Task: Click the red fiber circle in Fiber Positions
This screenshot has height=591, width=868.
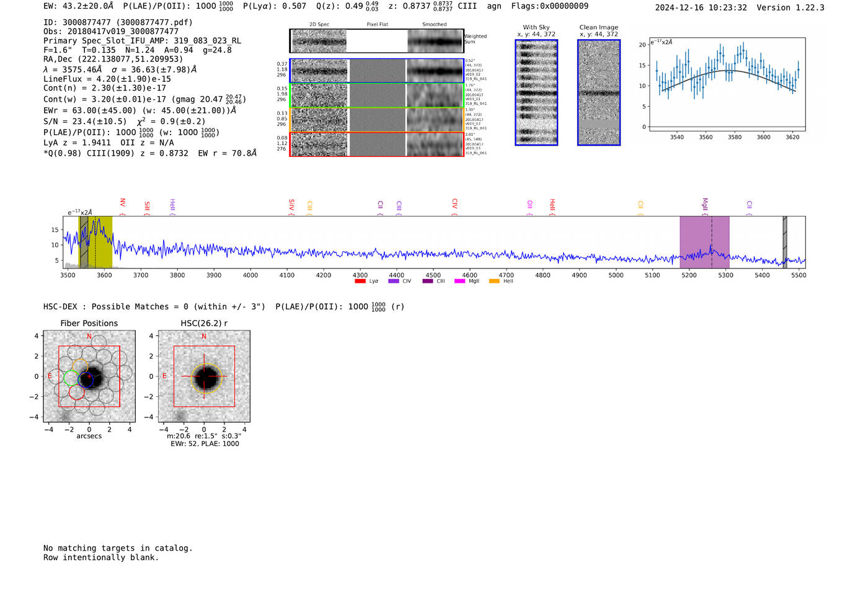Action: [76, 392]
